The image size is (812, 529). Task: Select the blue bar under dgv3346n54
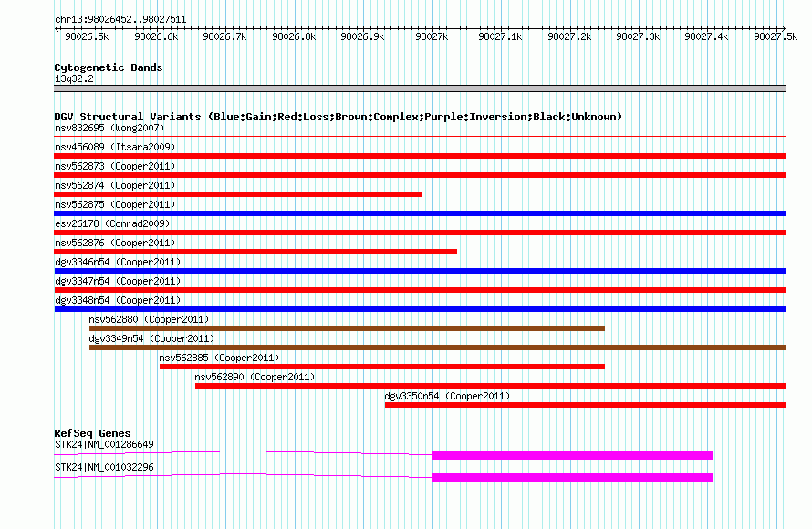pos(420,271)
